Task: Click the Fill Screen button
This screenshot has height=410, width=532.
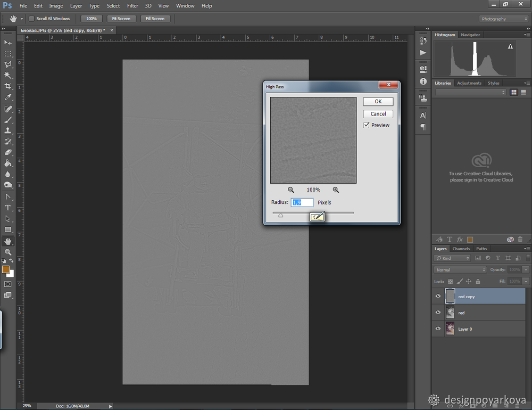Action: 155,19
